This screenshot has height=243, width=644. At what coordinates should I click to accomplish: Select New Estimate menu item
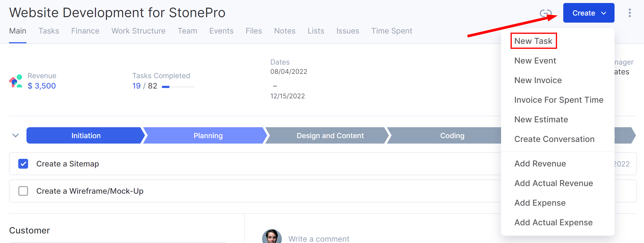click(541, 119)
